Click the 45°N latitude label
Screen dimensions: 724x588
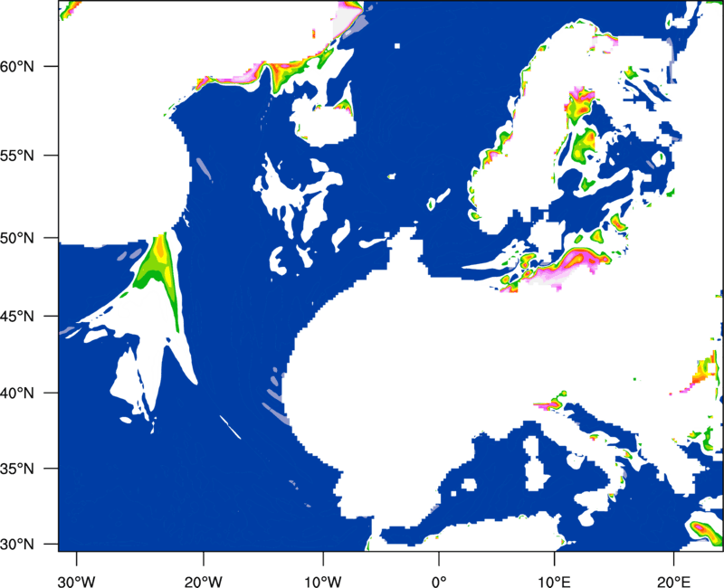17,316
